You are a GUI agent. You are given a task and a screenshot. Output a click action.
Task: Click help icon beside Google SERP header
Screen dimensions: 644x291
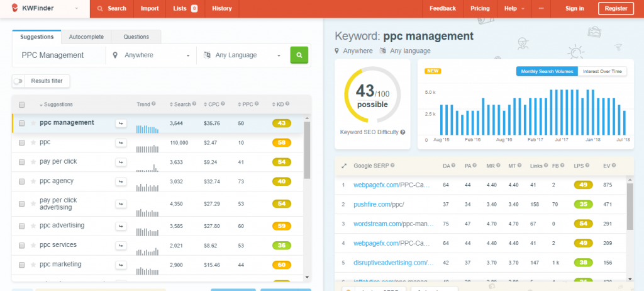click(392, 166)
